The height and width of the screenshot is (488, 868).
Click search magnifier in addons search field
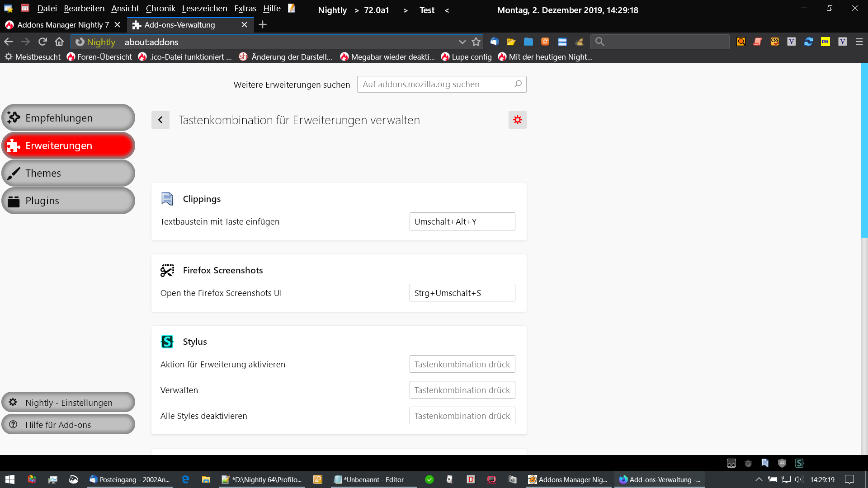[518, 84]
